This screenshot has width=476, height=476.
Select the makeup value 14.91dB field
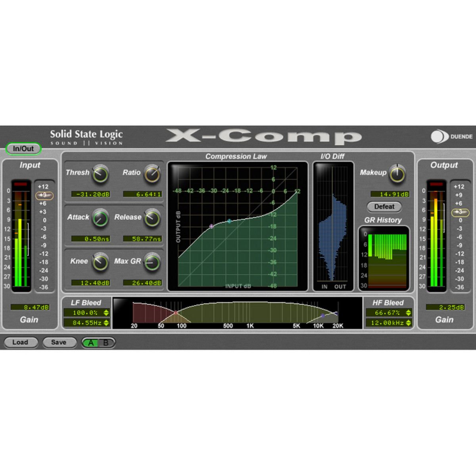(x=390, y=194)
